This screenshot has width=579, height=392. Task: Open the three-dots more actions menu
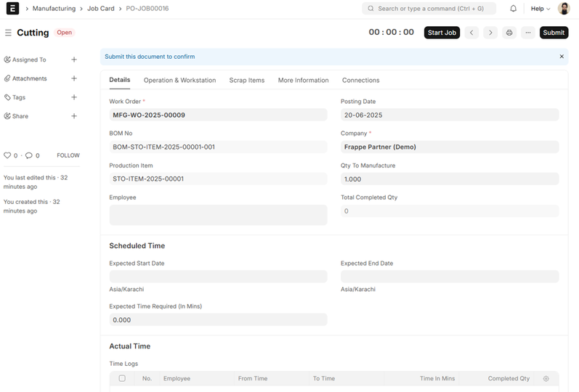tap(528, 33)
